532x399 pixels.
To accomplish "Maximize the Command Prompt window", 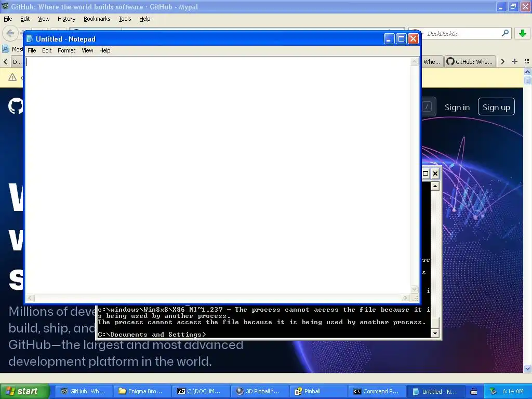I will pyautogui.click(x=425, y=174).
